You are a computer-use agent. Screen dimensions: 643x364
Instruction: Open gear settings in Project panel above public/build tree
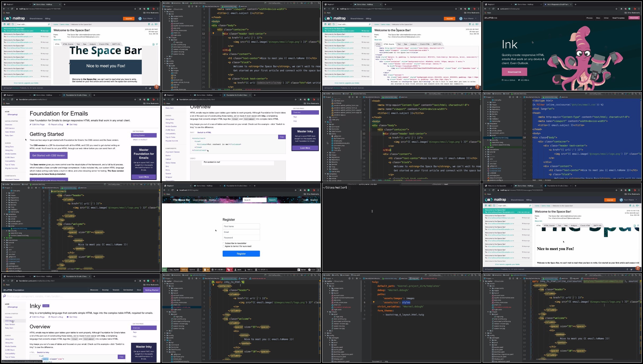[x=196, y=6]
